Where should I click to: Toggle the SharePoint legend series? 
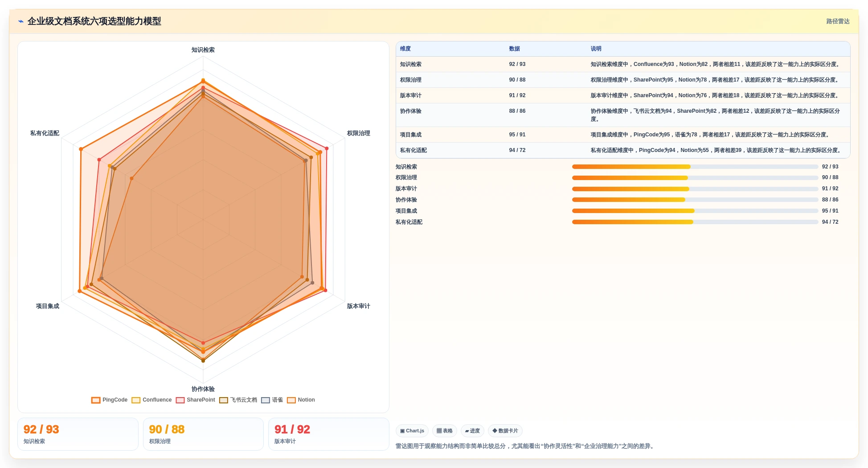[196, 400]
